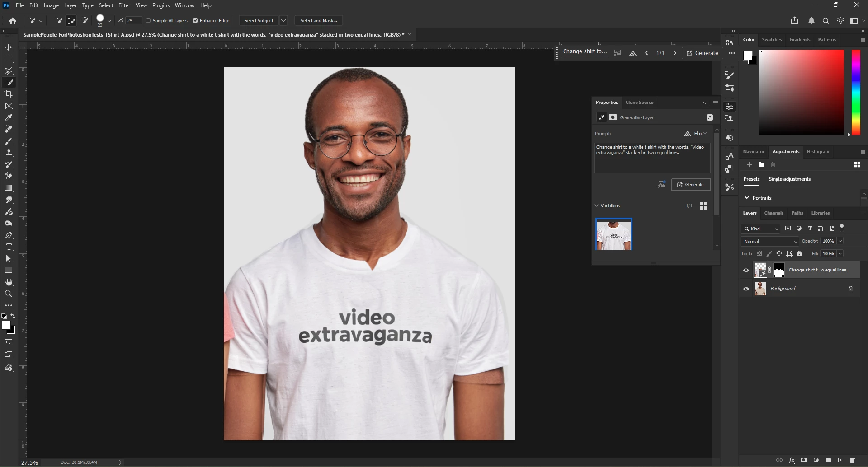Screen dimensions: 868x467
Task: Open the layer blend mode Normal dropdown
Action: [770, 242]
